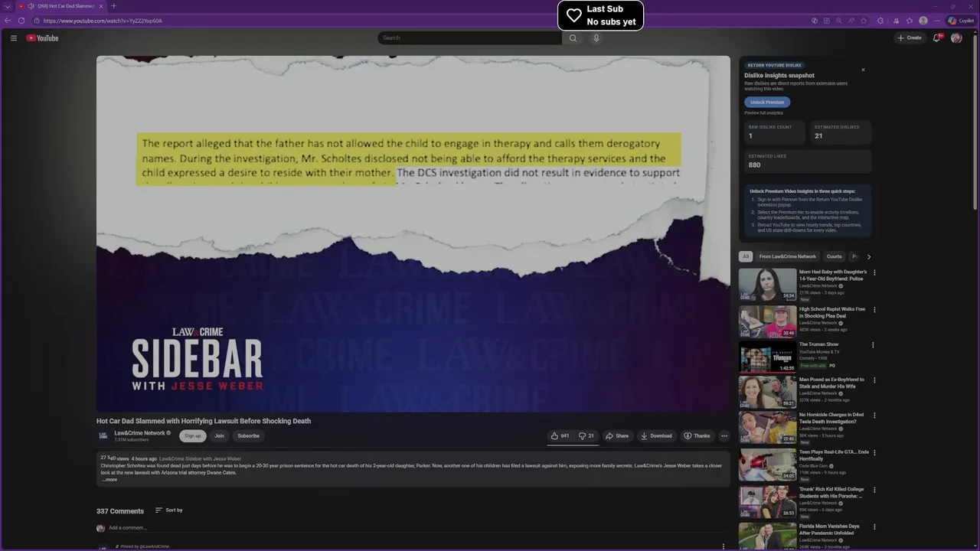Viewport: 980px width, 551px height.
Task: Open the Copilot sidebar
Action: tap(962, 21)
